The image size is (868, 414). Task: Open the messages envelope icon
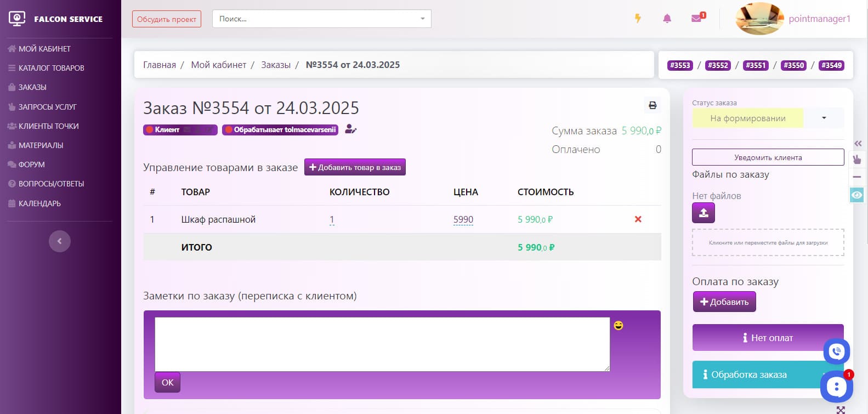(696, 19)
